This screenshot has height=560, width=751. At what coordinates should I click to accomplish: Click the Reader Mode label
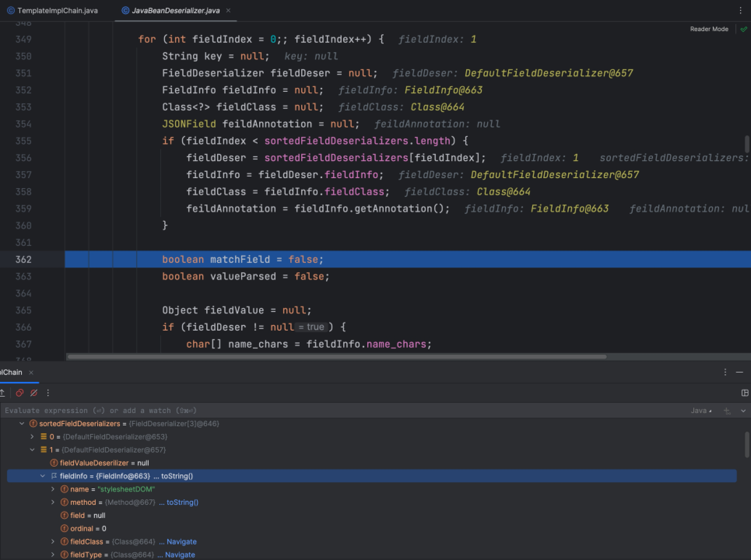click(x=709, y=29)
